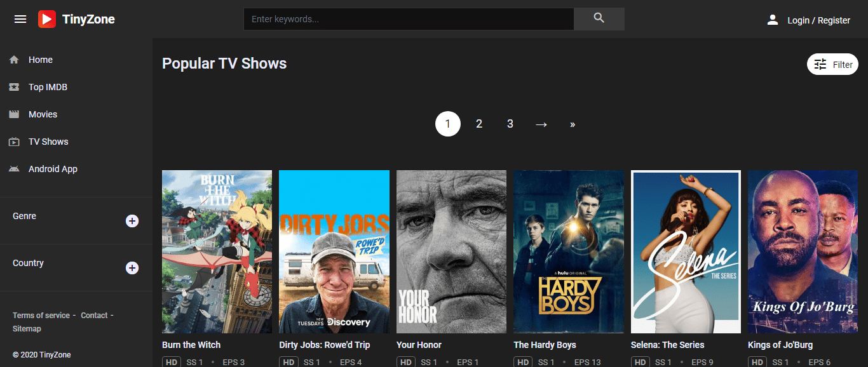Expand the Country section plus button
Image resolution: width=868 pixels, height=367 pixels.
click(x=132, y=268)
